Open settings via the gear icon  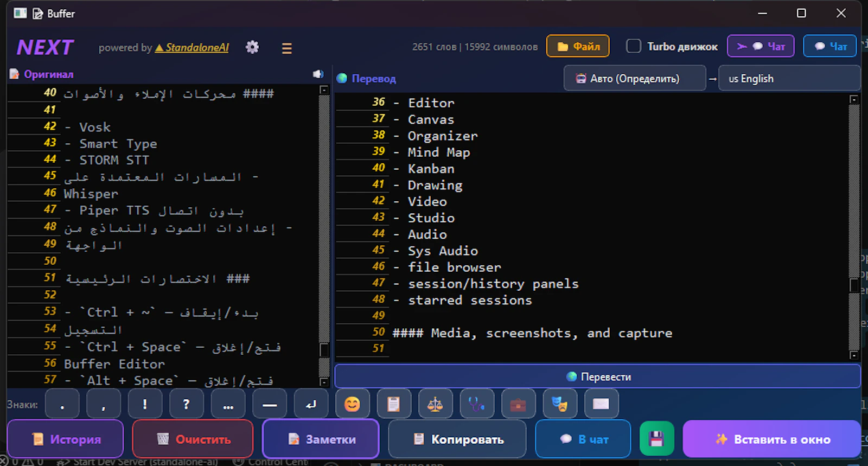pos(252,47)
